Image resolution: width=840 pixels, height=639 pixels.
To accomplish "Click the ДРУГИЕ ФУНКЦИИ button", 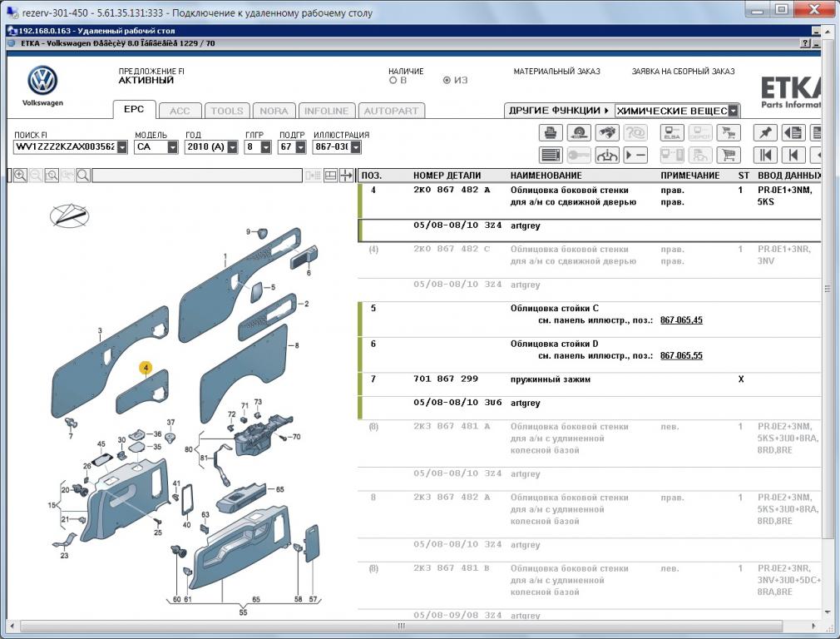I will click(x=559, y=111).
